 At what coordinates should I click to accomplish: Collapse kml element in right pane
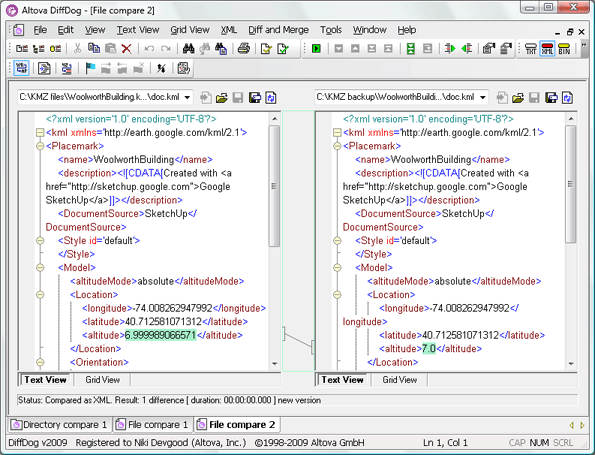click(337, 132)
